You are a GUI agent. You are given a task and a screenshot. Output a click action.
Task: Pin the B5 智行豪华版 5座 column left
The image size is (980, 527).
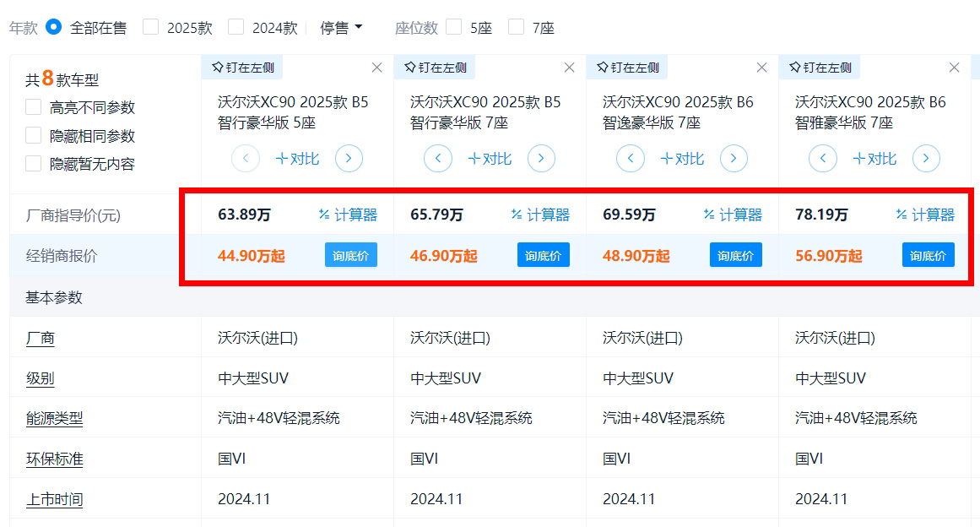click(x=242, y=68)
